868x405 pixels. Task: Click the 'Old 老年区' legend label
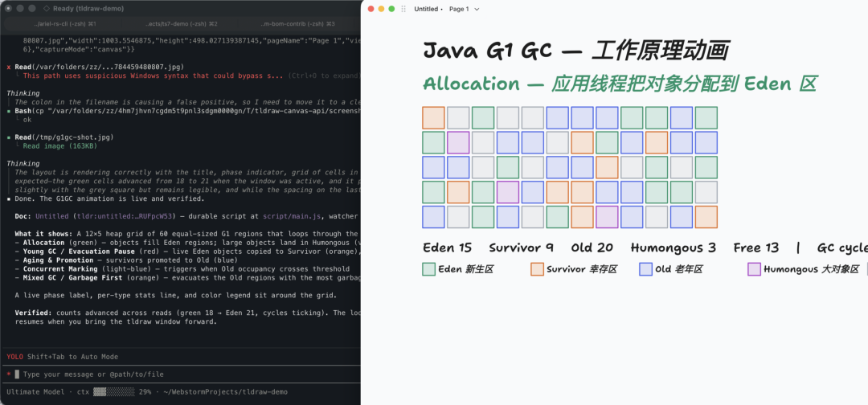[679, 269]
